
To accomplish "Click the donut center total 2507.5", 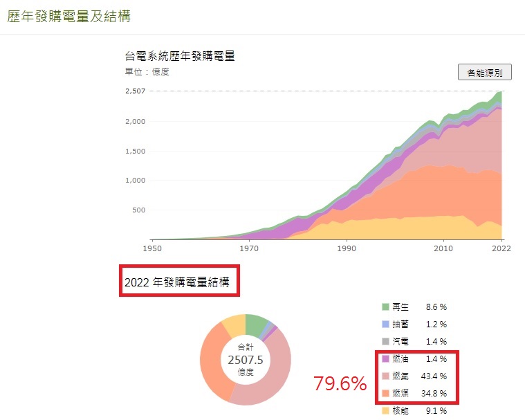I will (x=246, y=360).
